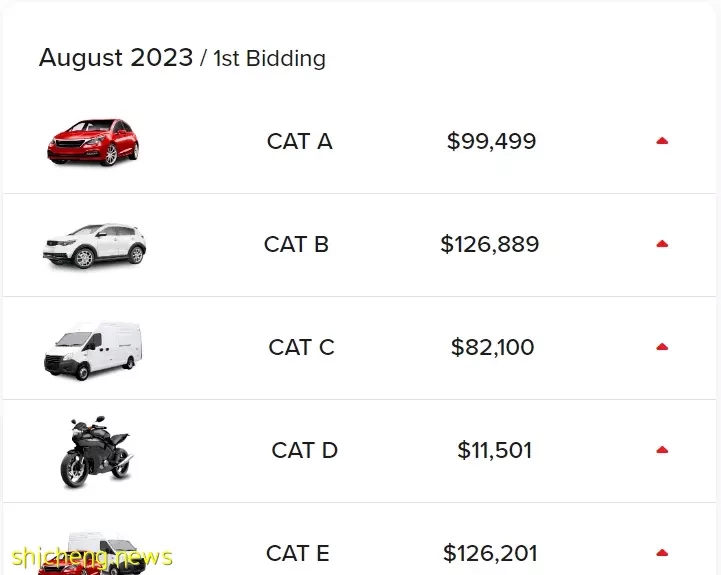The height and width of the screenshot is (575, 721).
Task: Select the CAT D label
Action: point(304,450)
